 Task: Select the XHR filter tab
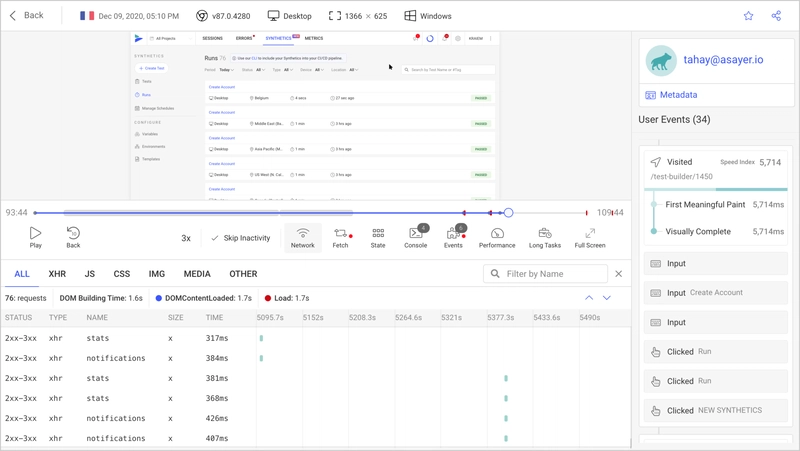(x=57, y=274)
